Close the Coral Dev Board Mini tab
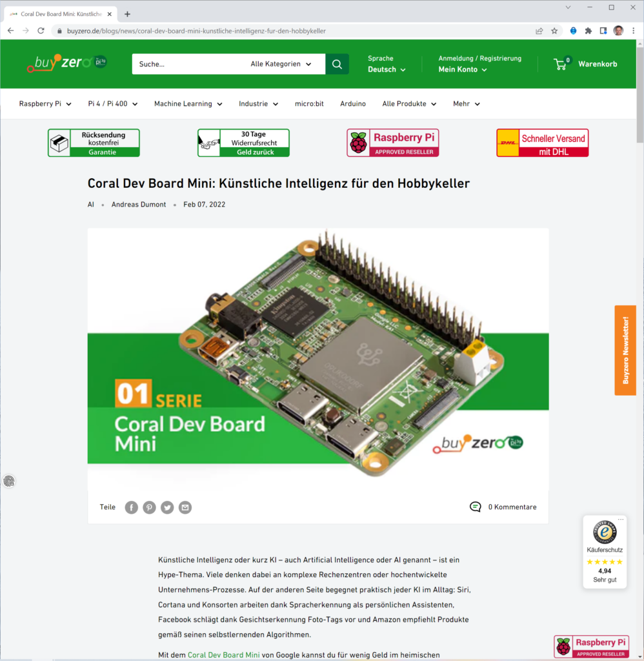This screenshot has height=661, width=644. 110,14
